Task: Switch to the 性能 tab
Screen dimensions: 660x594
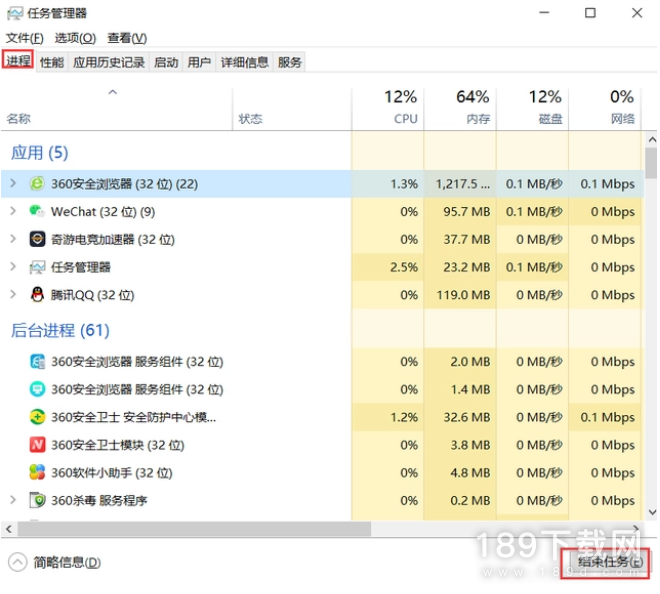Action: click(52, 62)
